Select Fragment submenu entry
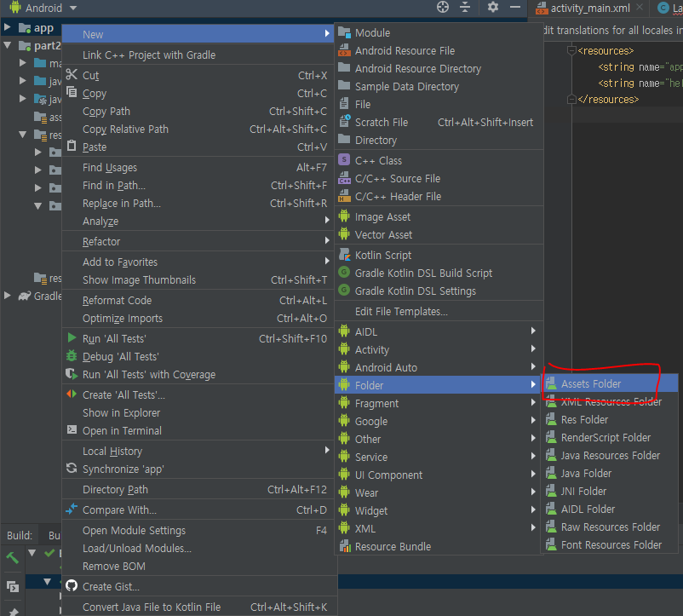This screenshot has width=683, height=616. tap(438, 403)
